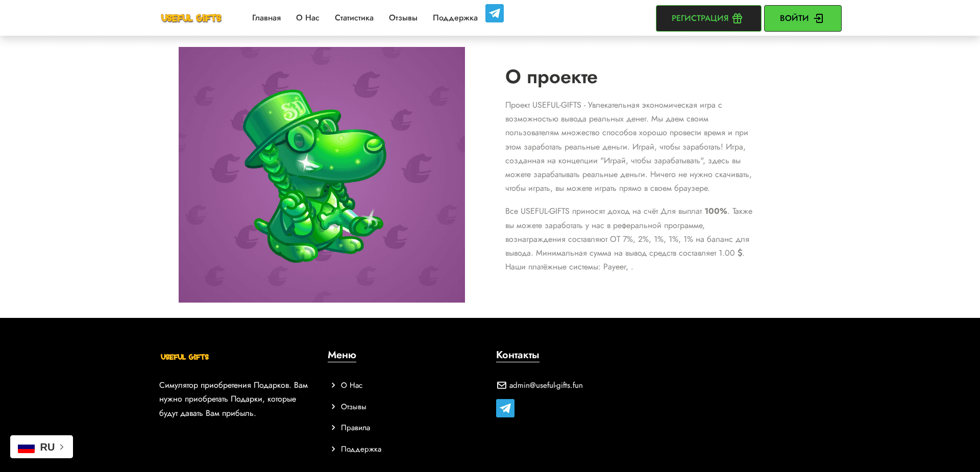Click the USEFUL GIFTS logo in the footer

coord(184,357)
